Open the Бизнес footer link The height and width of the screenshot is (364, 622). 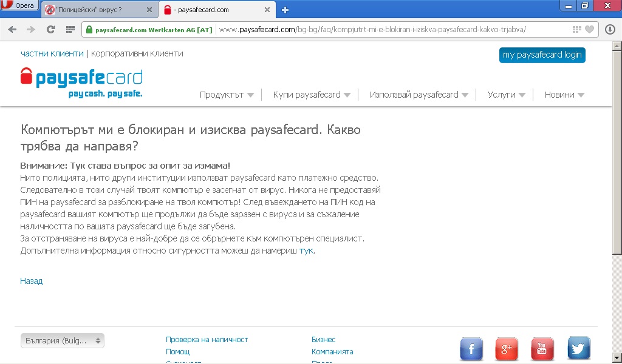(323, 340)
